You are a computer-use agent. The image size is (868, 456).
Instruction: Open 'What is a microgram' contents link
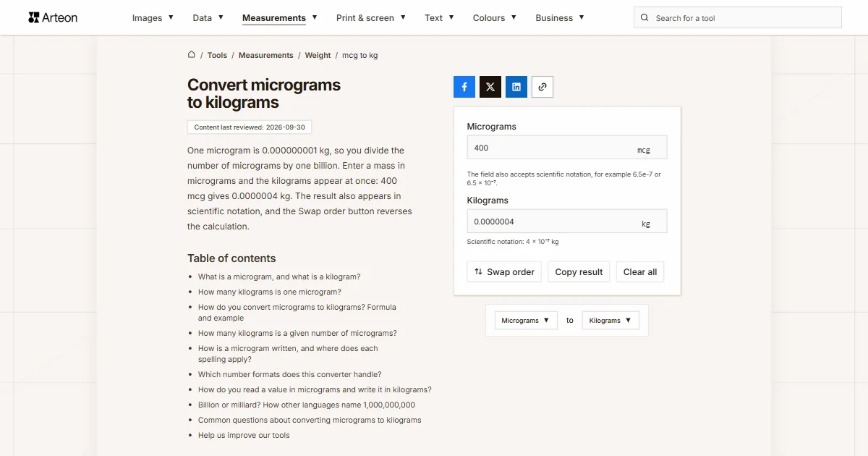click(279, 276)
